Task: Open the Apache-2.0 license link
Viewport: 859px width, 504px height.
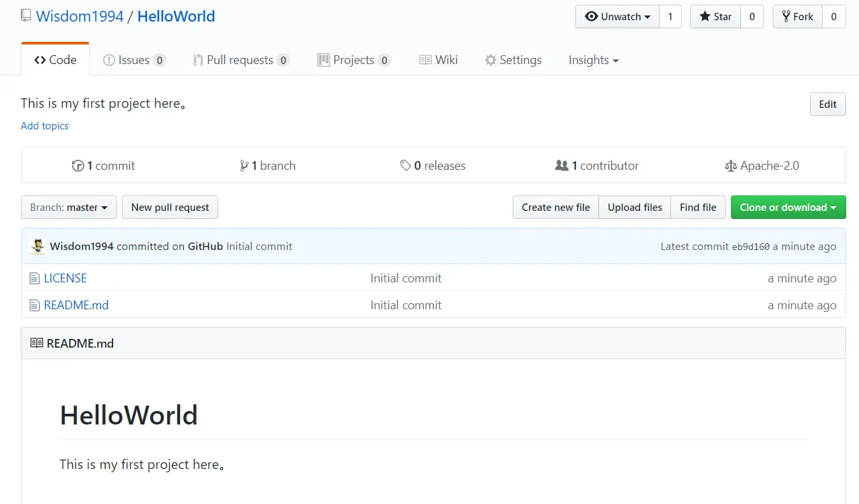Action: (x=762, y=166)
